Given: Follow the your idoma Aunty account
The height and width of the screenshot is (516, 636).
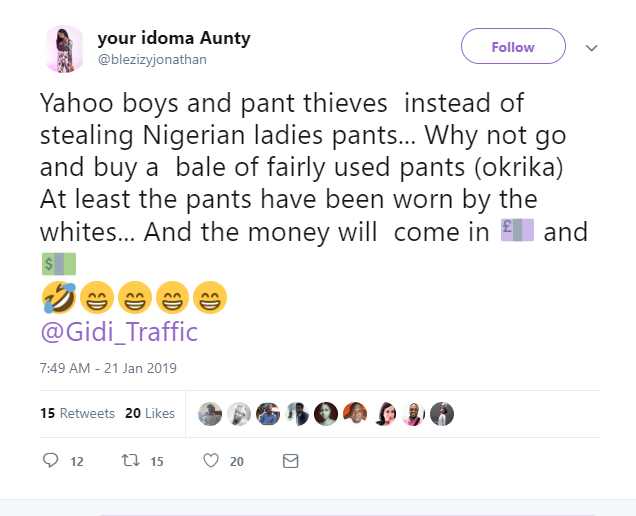Looking at the screenshot, I should pos(513,47).
